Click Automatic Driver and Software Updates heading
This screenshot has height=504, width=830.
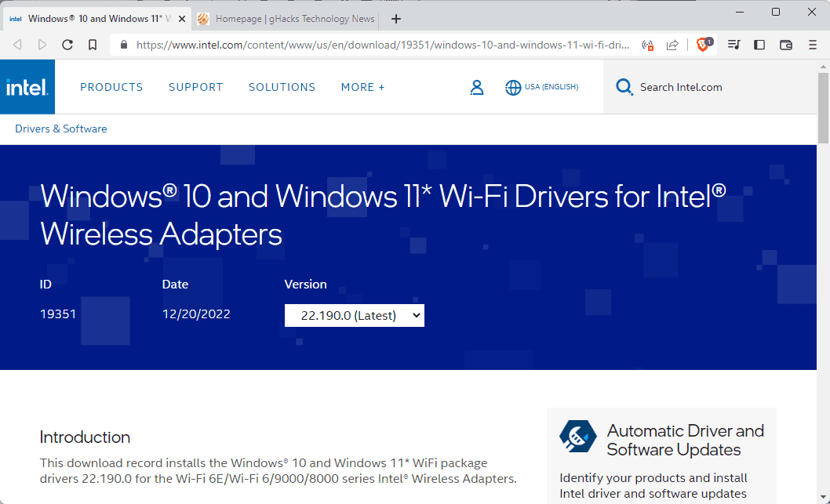686,440
